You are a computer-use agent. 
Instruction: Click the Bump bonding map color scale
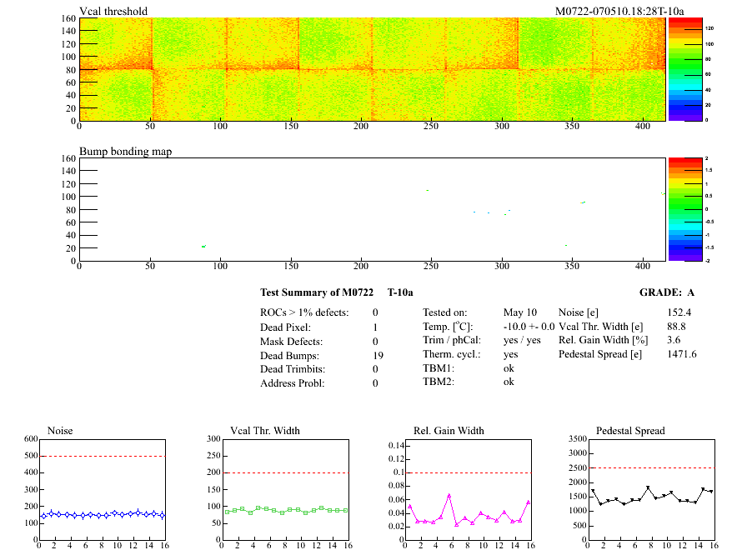click(684, 208)
